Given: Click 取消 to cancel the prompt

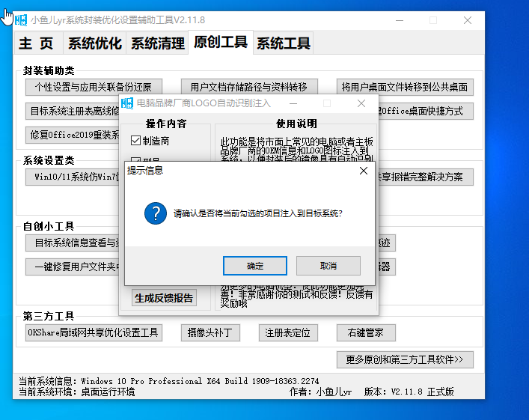Looking at the screenshot, I should (x=328, y=266).
